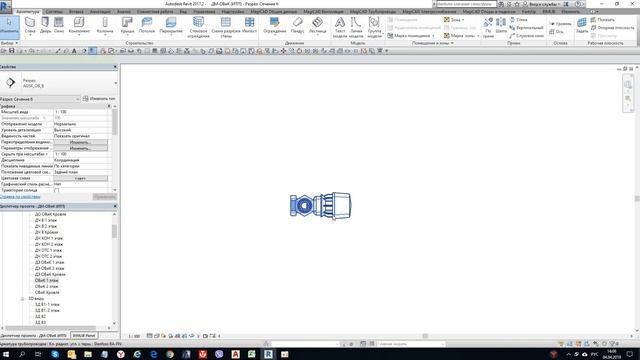
Task: Switch to the Управление ribbon tab
Action: pos(204,12)
